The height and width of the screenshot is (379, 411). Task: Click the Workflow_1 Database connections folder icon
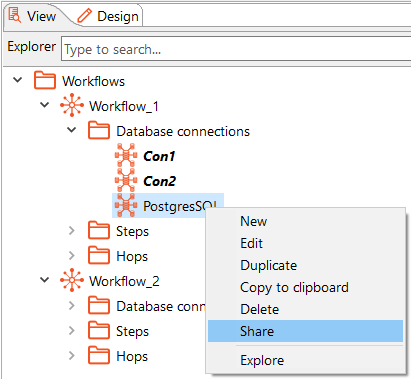tap(99, 130)
